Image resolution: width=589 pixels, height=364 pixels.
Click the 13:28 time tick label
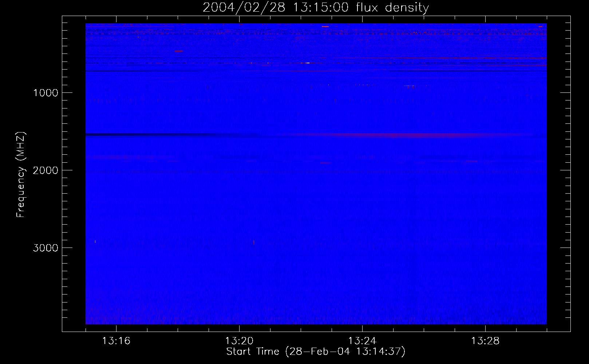click(x=485, y=341)
